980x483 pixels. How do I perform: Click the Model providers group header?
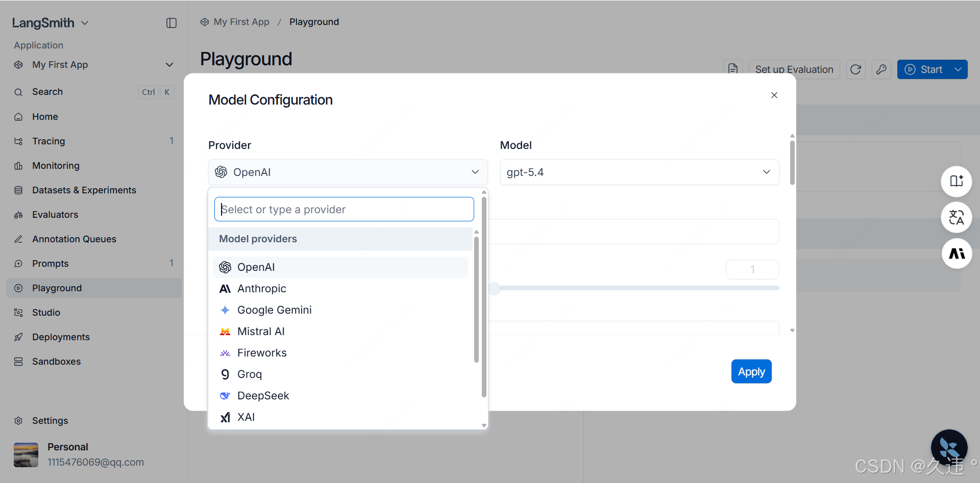(x=340, y=239)
